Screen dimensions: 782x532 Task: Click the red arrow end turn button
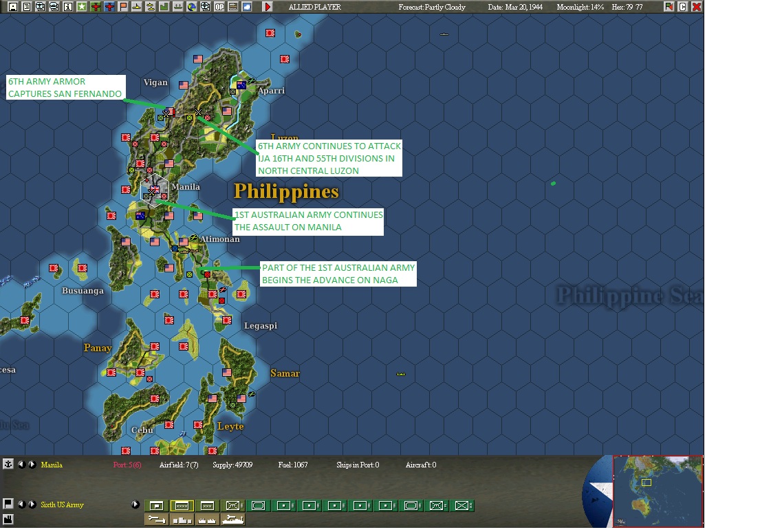coord(268,6)
